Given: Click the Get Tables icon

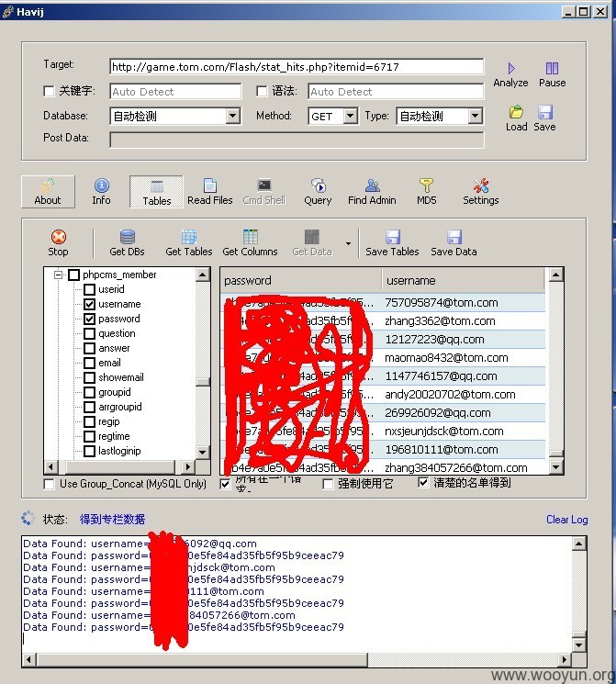Looking at the screenshot, I should [189, 237].
